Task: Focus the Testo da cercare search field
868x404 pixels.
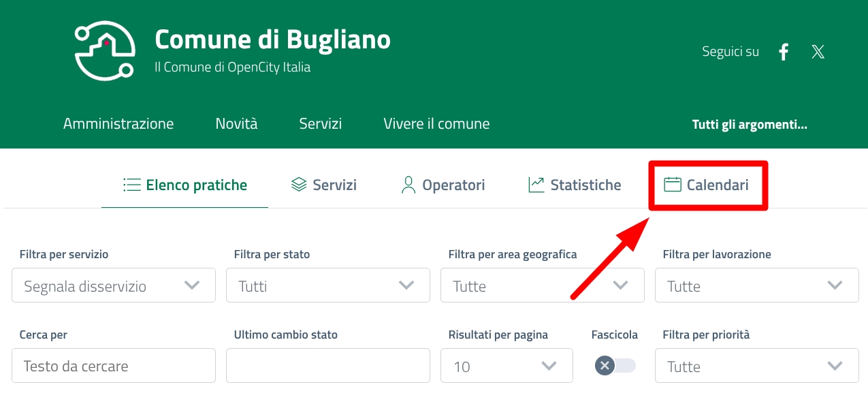Action: (x=114, y=366)
